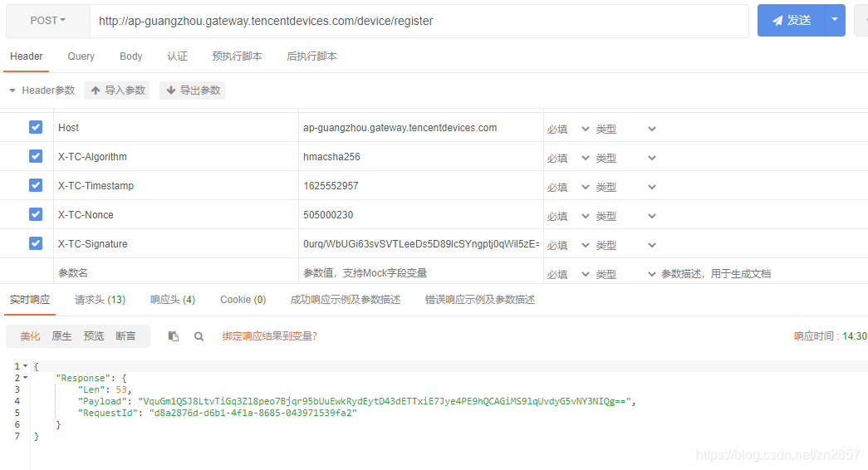Image resolution: width=868 pixels, height=470 pixels.
Task: Click the Len value 53
Action: point(121,389)
